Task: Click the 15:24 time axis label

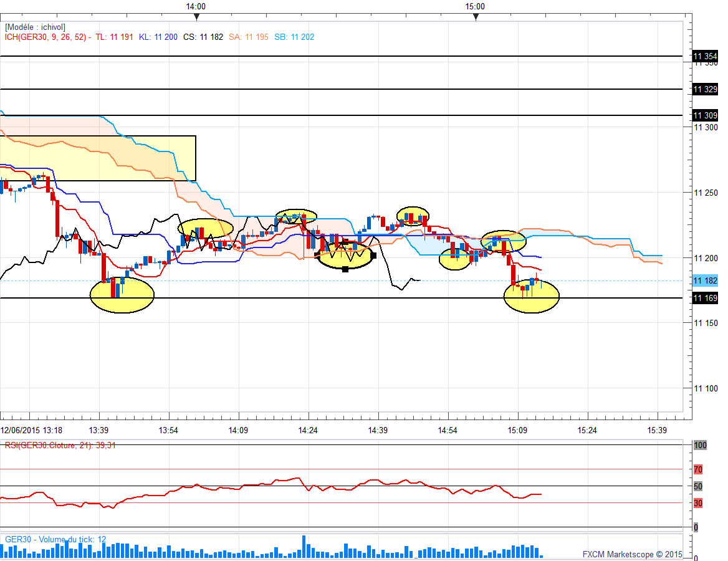Action: point(587,431)
